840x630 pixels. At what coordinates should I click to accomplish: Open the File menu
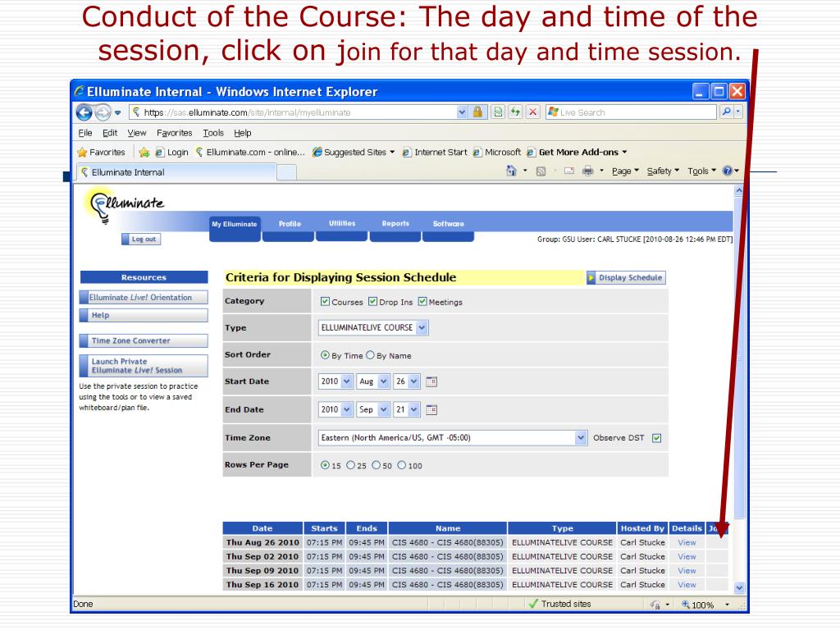point(85,133)
